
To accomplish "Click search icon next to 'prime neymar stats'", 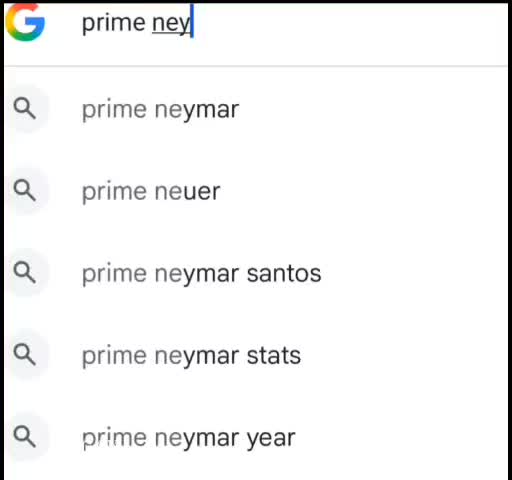I will [x=25, y=354].
